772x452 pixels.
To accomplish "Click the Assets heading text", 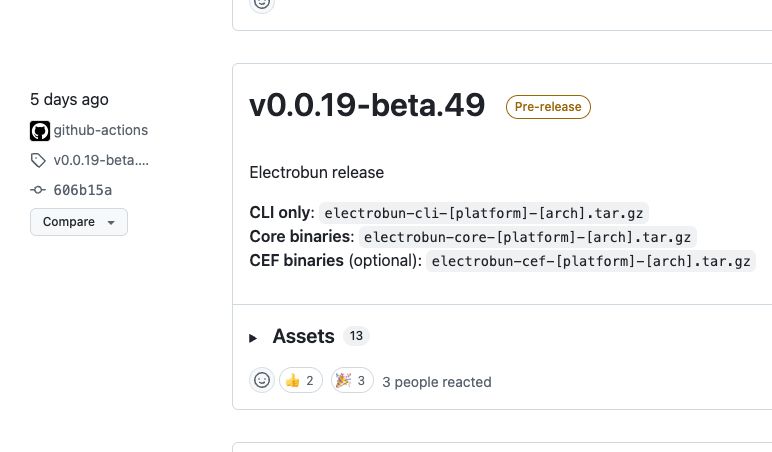I will point(303,336).
